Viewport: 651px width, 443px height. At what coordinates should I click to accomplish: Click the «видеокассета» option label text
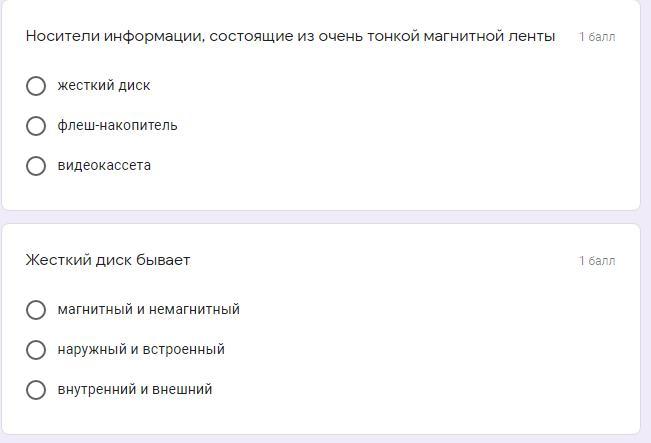104,166
